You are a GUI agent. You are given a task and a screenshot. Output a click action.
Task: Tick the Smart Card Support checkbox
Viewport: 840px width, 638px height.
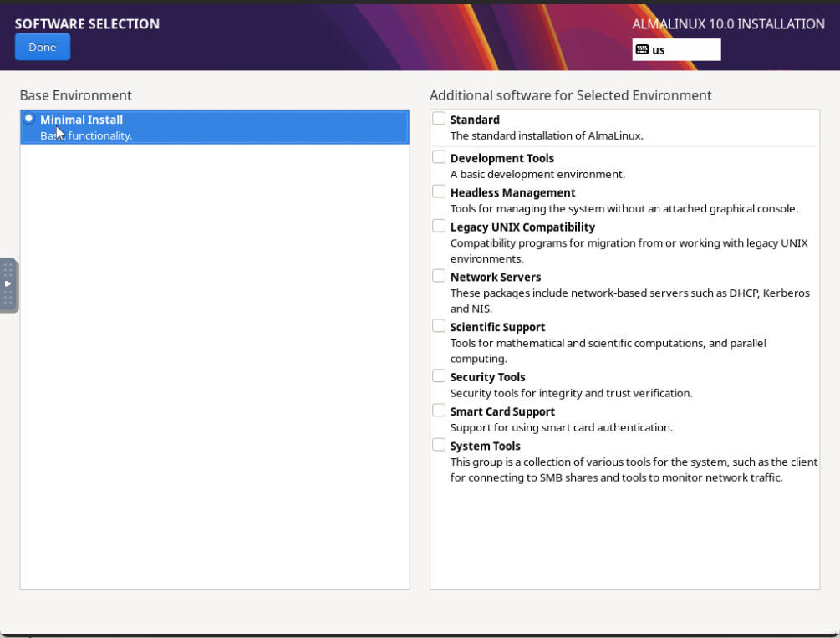pyautogui.click(x=439, y=410)
